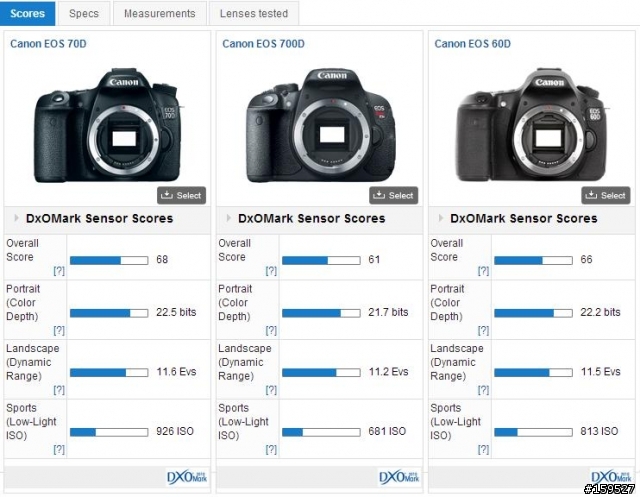Open help [?] for 60D Sports Low-Light ISO
The width and height of the screenshot is (640, 497).
pos(484,449)
